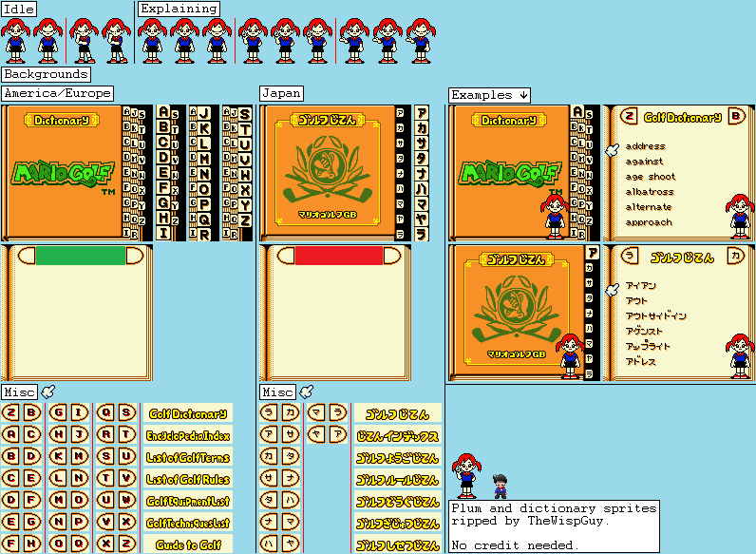Click the 'Explaining' label
Image resolution: width=756 pixels, height=554 pixels.
pos(179,9)
